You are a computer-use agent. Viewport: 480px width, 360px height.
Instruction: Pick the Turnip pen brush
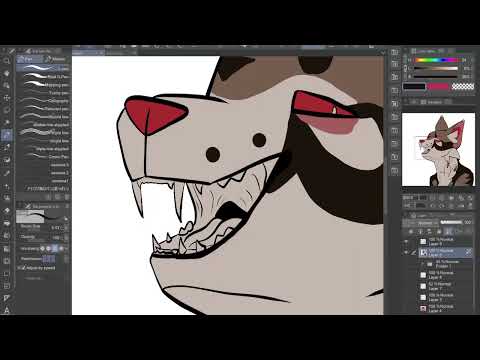coord(43,93)
